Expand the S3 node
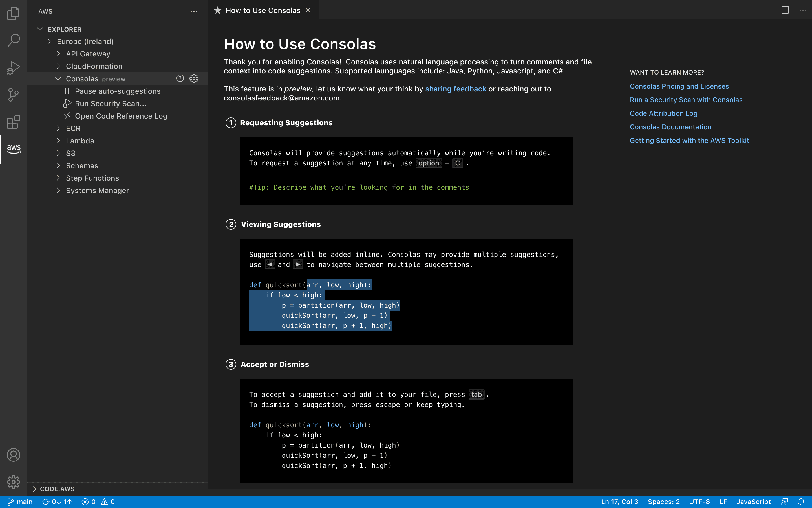812x508 pixels. click(58, 153)
